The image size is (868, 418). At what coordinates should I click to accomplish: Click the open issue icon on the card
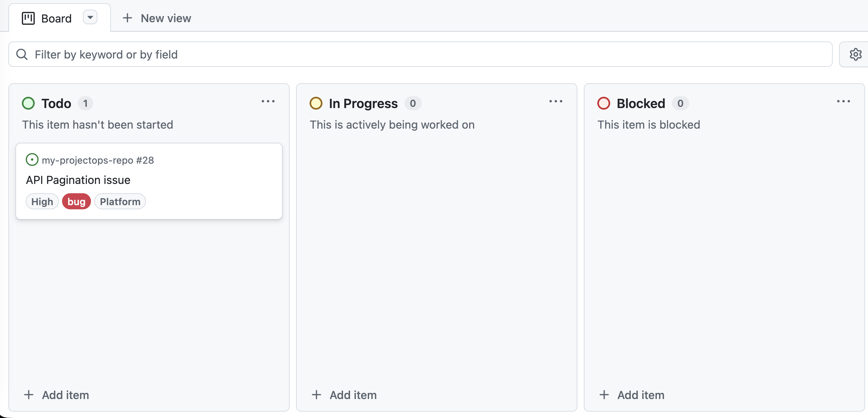(32, 160)
